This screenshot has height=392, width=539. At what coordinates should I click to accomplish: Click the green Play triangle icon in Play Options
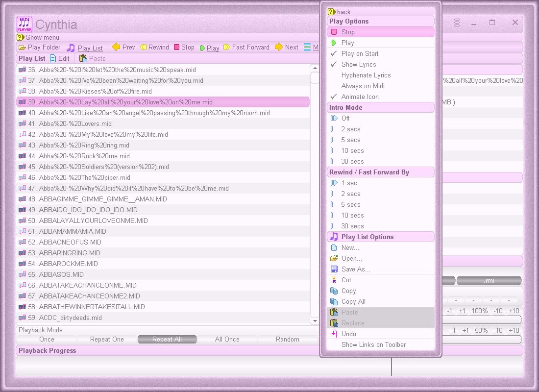click(334, 43)
